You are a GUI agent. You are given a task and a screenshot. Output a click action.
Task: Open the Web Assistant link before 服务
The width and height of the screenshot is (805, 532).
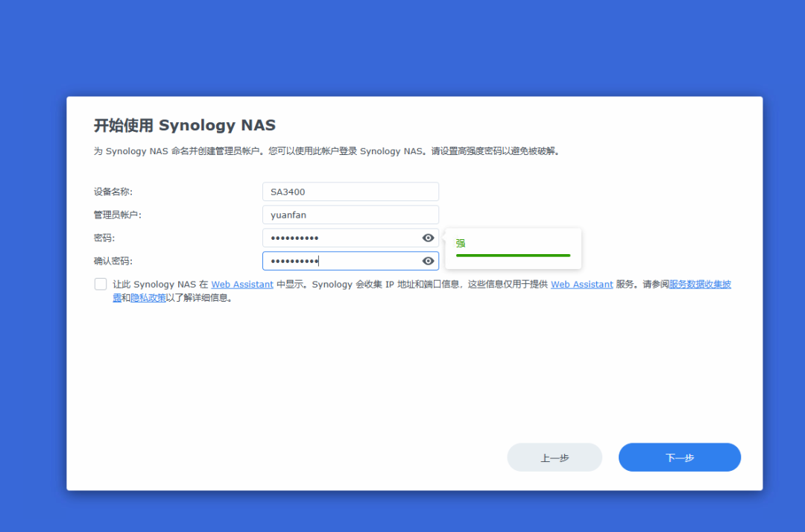tap(581, 284)
